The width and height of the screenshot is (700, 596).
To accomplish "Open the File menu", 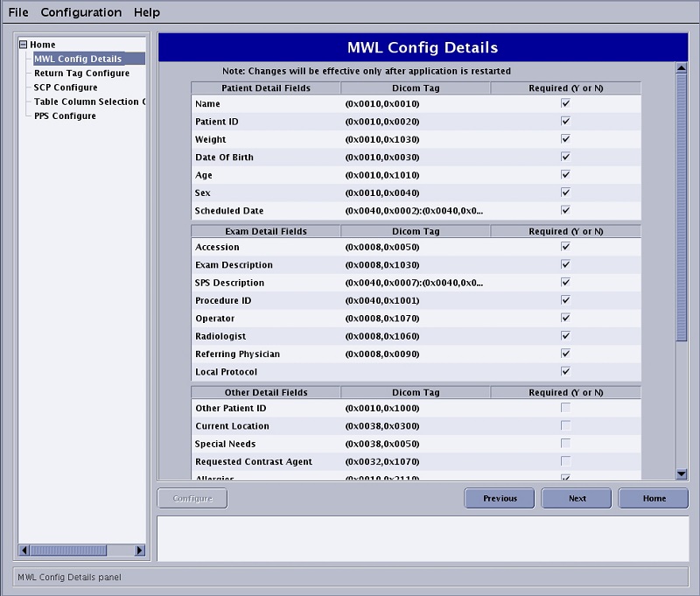I will (18, 12).
